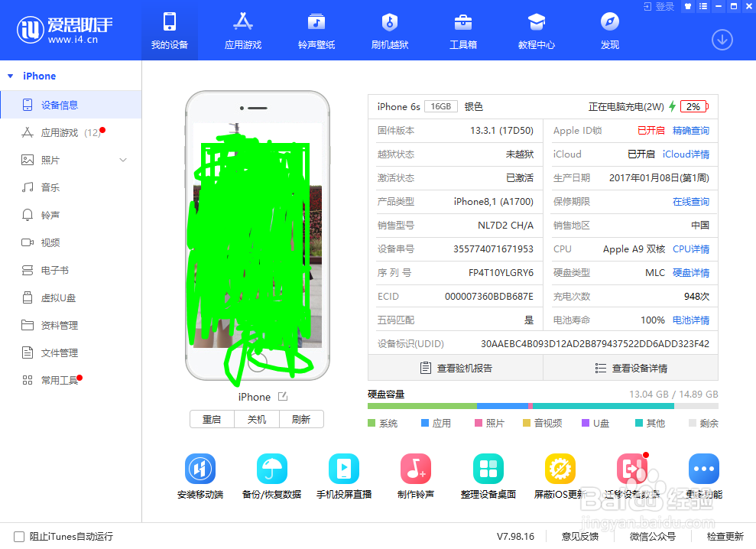Click the teal 其他 legend swatch
Viewport: 756px width, 549px height.
click(639, 423)
